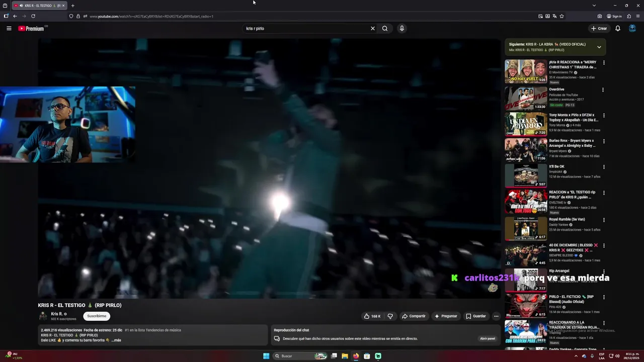
Task: Open more actions ellipsis beside Guardar
Action: click(496, 316)
